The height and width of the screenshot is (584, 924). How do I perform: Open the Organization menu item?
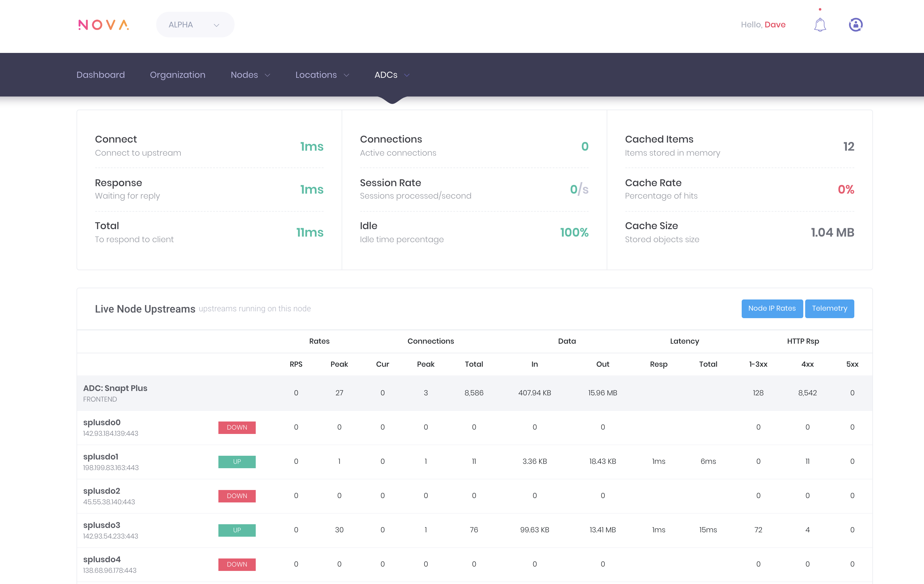pyautogui.click(x=177, y=75)
